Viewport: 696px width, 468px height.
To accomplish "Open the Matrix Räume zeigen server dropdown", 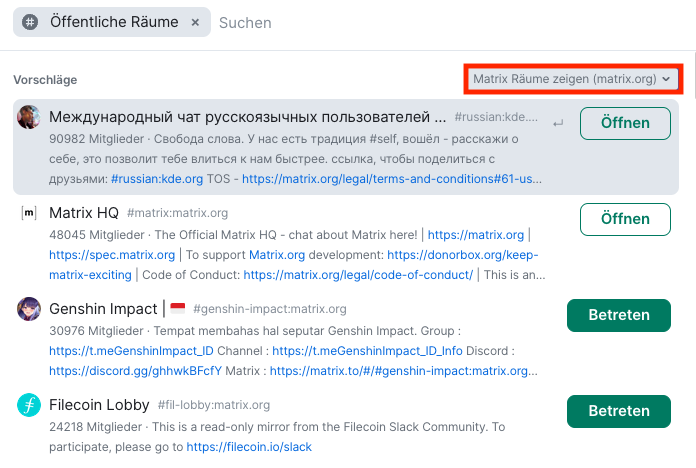I will pos(573,79).
